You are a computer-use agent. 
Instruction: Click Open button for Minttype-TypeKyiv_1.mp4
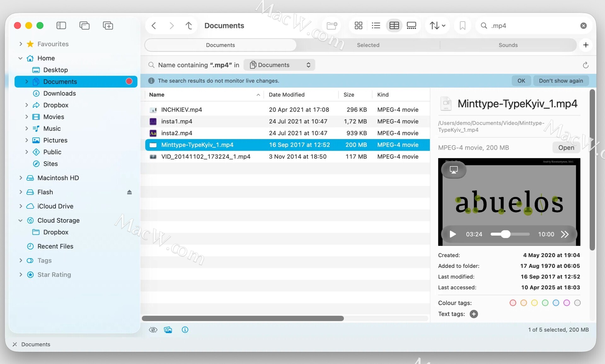pyautogui.click(x=566, y=147)
